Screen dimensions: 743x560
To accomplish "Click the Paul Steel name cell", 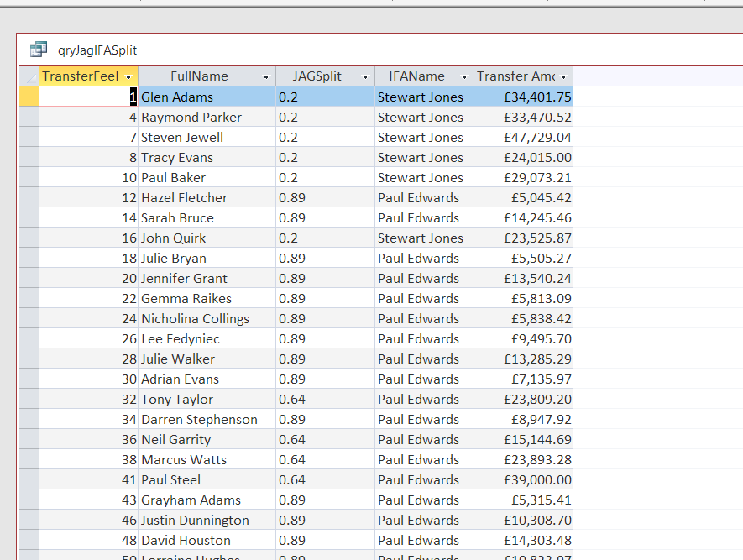I will [x=207, y=479].
